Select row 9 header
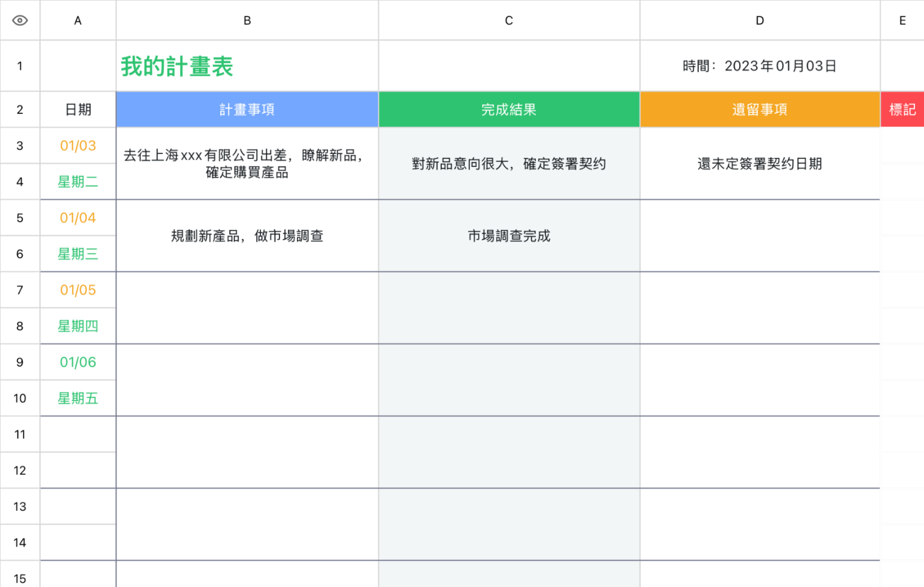The width and height of the screenshot is (924, 587). pos(20,362)
